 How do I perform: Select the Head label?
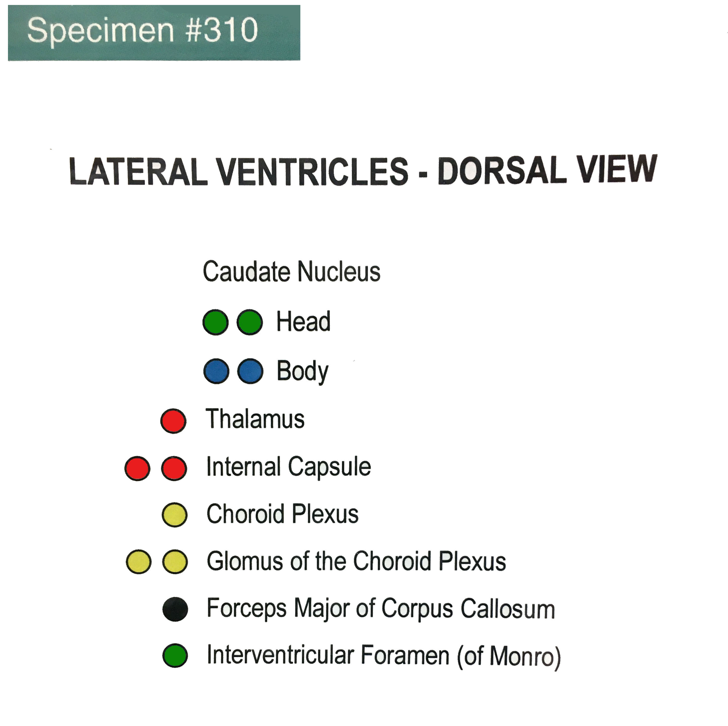pos(303,321)
